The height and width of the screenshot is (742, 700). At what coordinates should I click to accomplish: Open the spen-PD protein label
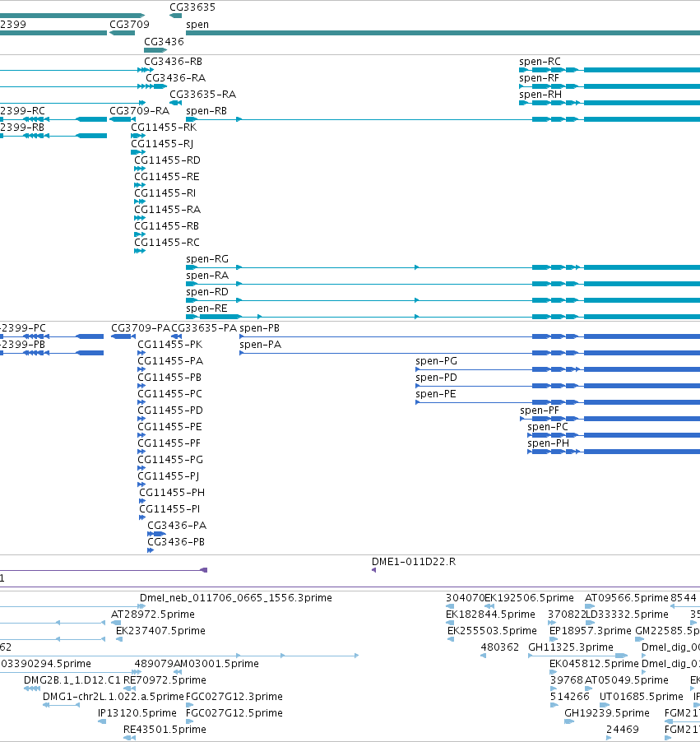click(437, 378)
